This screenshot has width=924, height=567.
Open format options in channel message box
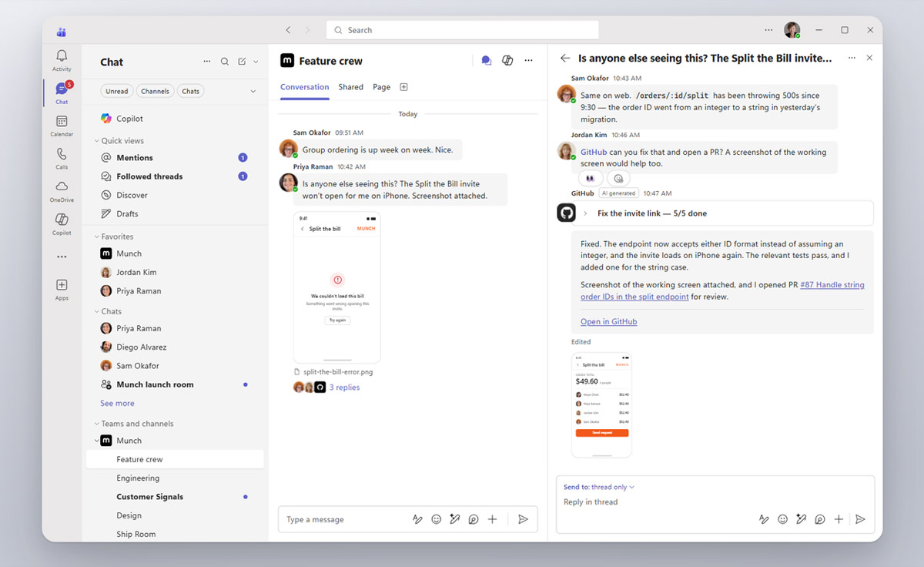417,519
